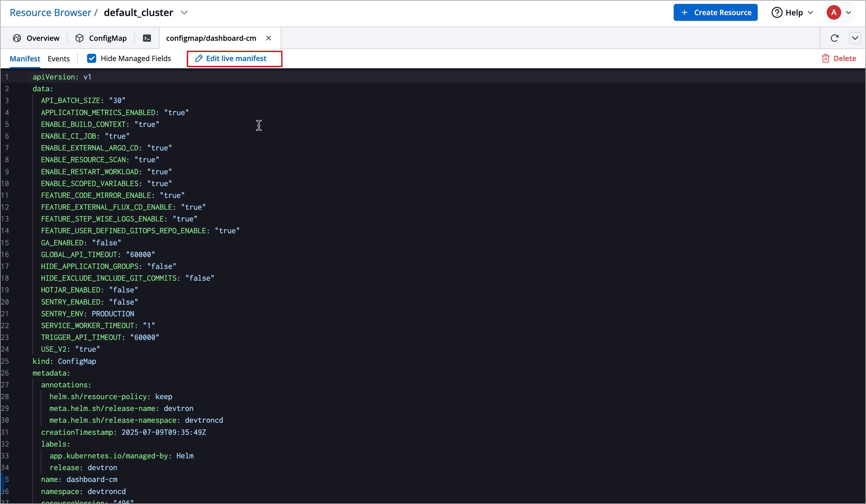Click the red user avatar A
The image size is (866, 504).
click(833, 12)
